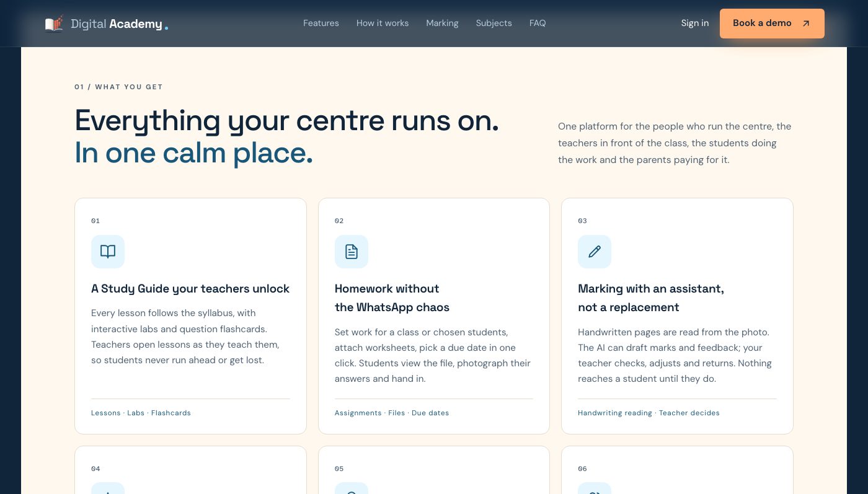The image size is (868, 494).
Task: Click the Digital Academy book logo icon
Action: click(x=54, y=24)
